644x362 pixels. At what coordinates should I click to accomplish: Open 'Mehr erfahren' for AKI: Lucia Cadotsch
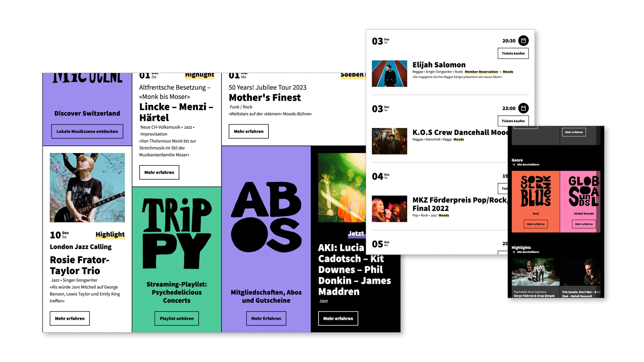coord(338,318)
